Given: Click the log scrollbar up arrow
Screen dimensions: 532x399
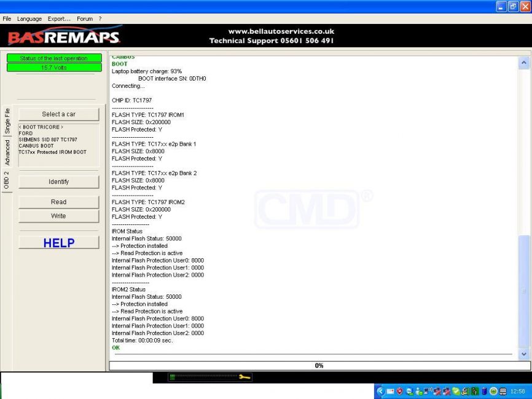Looking at the screenshot, I should [x=523, y=63].
